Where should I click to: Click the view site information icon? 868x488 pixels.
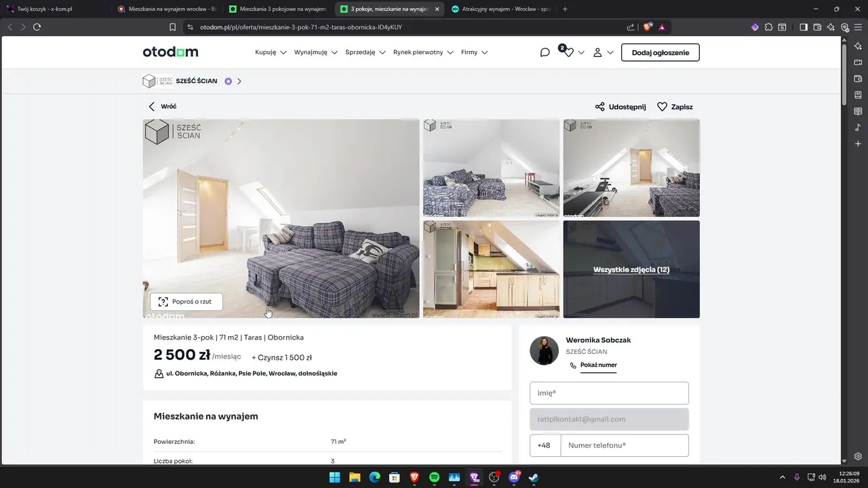tap(190, 27)
